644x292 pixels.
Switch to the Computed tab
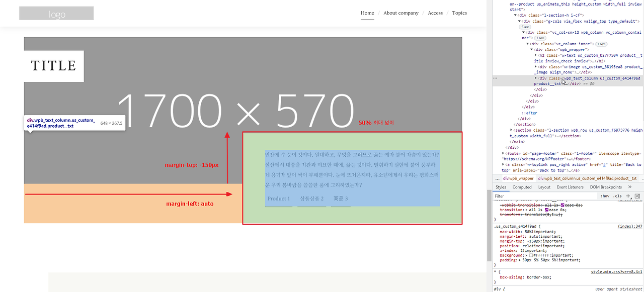(x=522, y=187)
